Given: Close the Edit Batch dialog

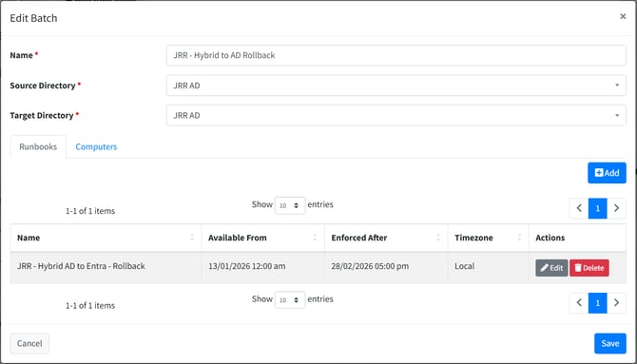Looking at the screenshot, I should tap(623, 16).
